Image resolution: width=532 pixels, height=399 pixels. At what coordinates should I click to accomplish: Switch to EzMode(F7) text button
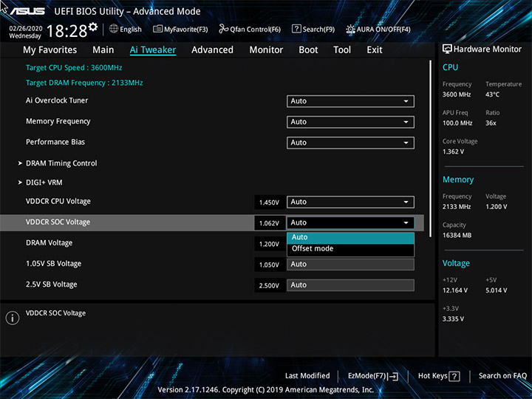coord(367,376)
